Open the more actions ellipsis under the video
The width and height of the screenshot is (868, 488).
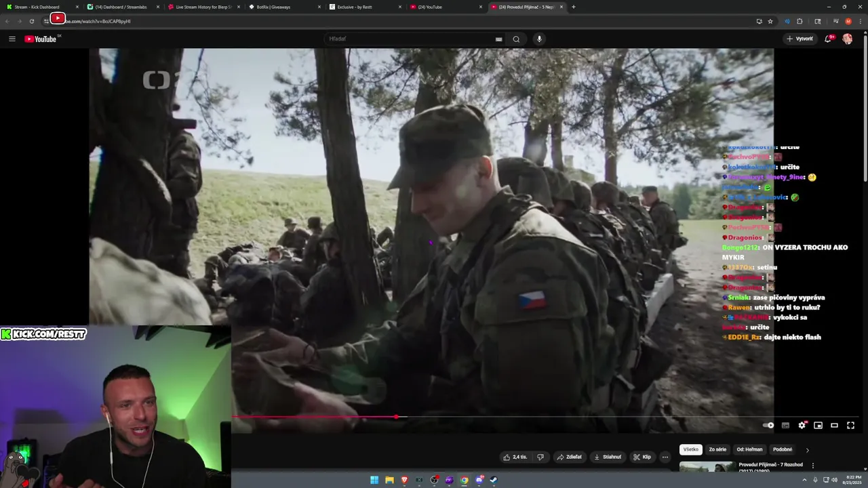coord(665,457)
